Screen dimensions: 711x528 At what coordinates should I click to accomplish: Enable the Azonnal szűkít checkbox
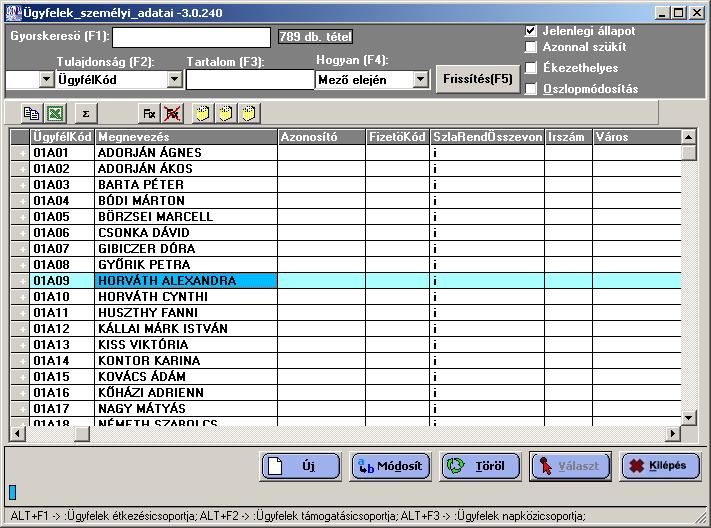pyautogui.click(x=531, y=48)
